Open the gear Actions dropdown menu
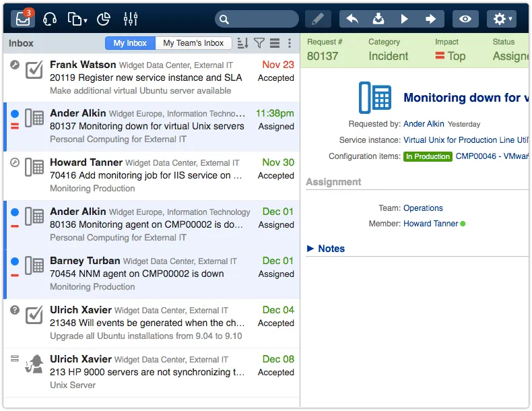This screenshot has width=532, height=411. pyautogui.click(x=502, y=19)
